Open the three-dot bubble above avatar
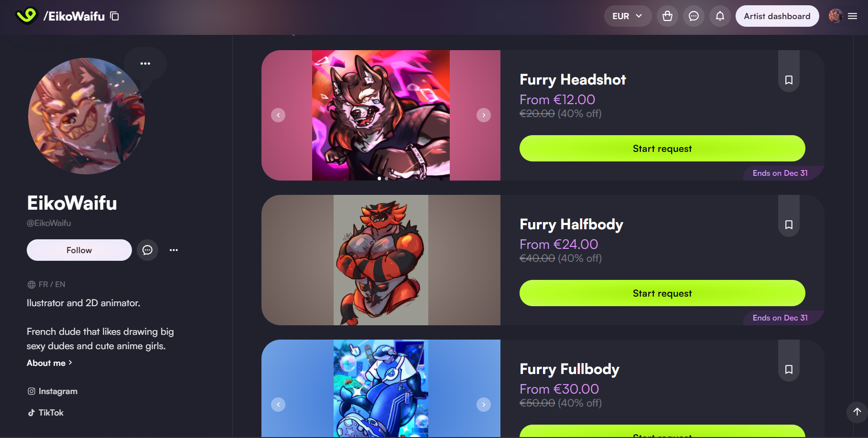The width and height of the screenshot is (868, 438). coord(145,64)
